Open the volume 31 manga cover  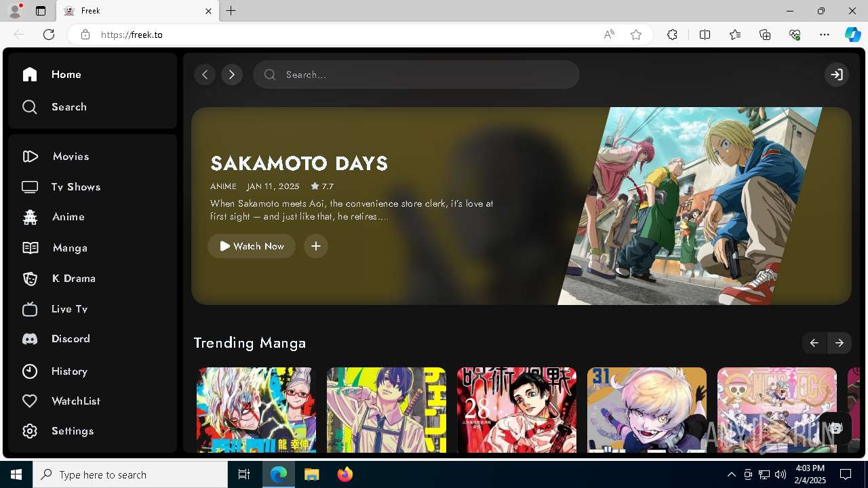(x=647, y=410)
